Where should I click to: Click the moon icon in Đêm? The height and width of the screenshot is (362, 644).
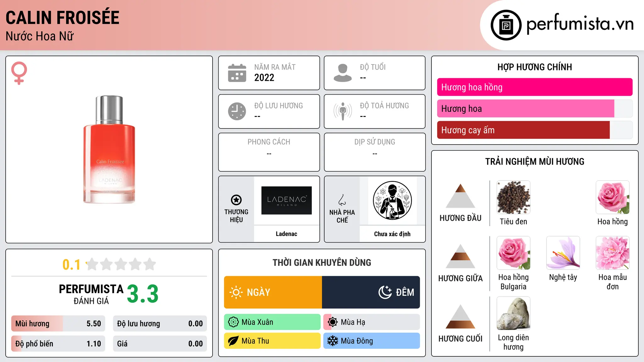coord(385,292)
